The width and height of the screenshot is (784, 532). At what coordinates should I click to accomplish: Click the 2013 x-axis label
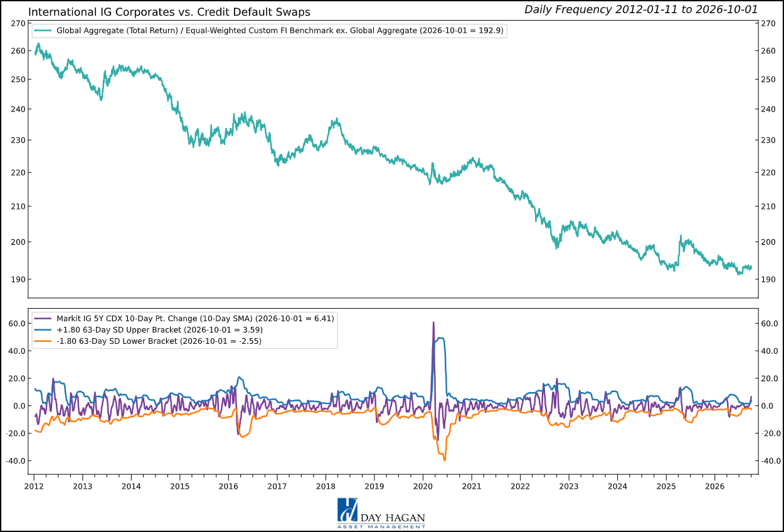[x=82, y=486]
